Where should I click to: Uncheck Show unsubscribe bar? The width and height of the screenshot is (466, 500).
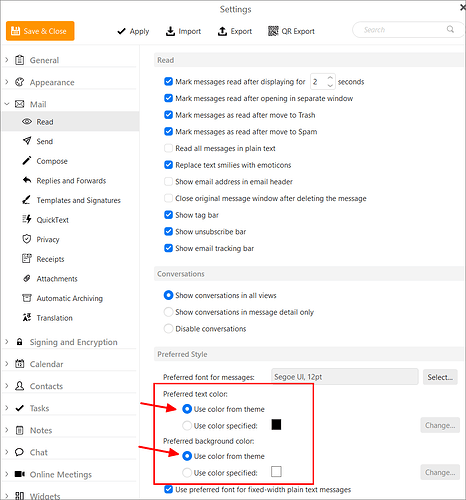(x=168, y=231)
